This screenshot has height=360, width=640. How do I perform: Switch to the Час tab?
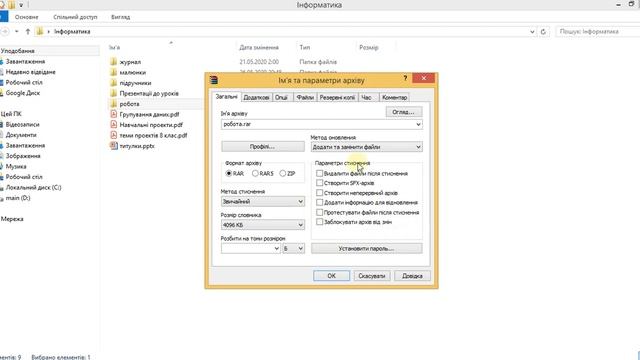click(367, 98)
